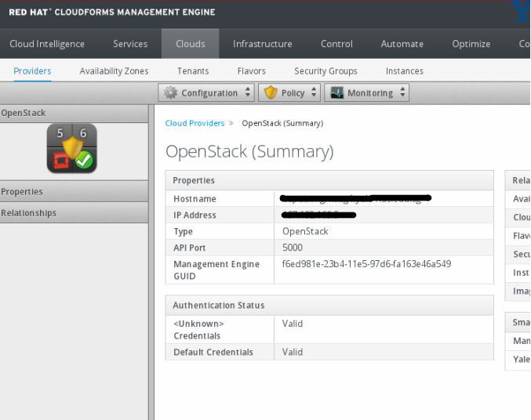Click the Policy shield icon
The height and width of the screenshot is (420, 531).
[271, 92]
